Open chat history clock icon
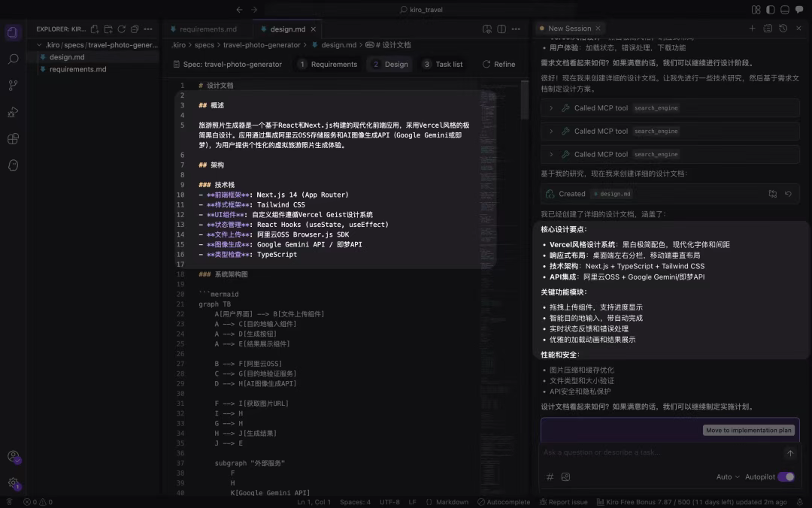Screen dimensions: 812x508 point(783,29)
